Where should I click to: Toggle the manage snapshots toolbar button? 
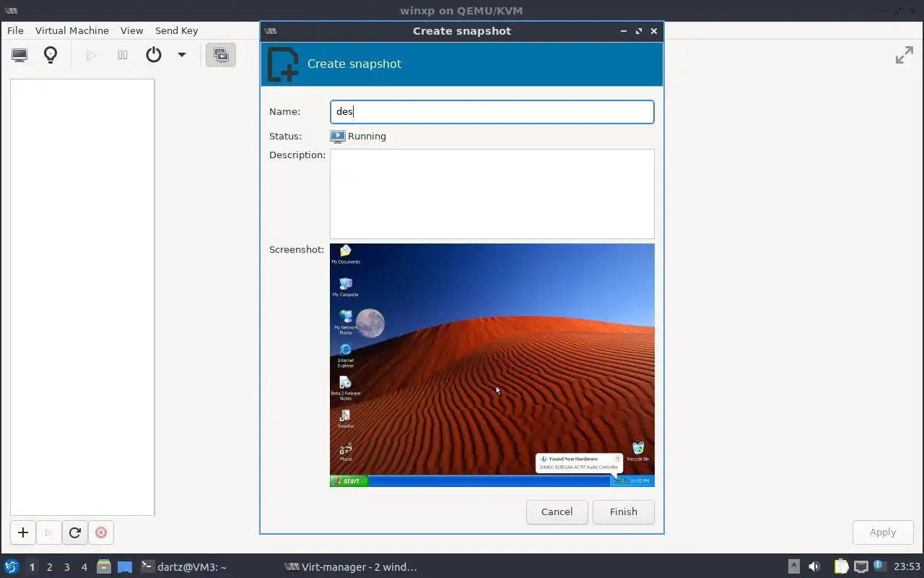[221, 55]
